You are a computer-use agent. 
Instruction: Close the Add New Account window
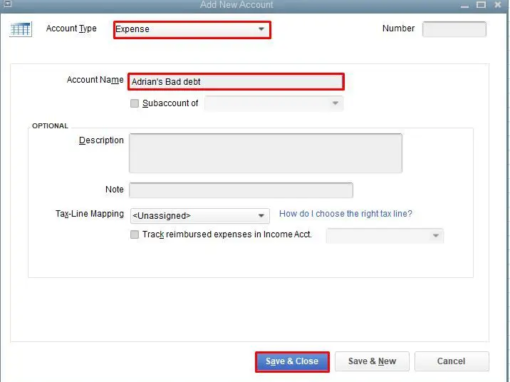(498, 5)
